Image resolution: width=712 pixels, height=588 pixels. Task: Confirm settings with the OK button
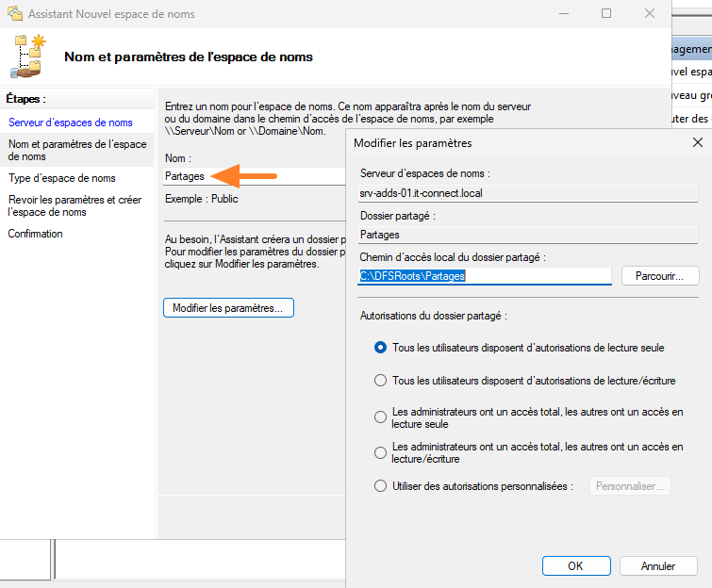575,566
